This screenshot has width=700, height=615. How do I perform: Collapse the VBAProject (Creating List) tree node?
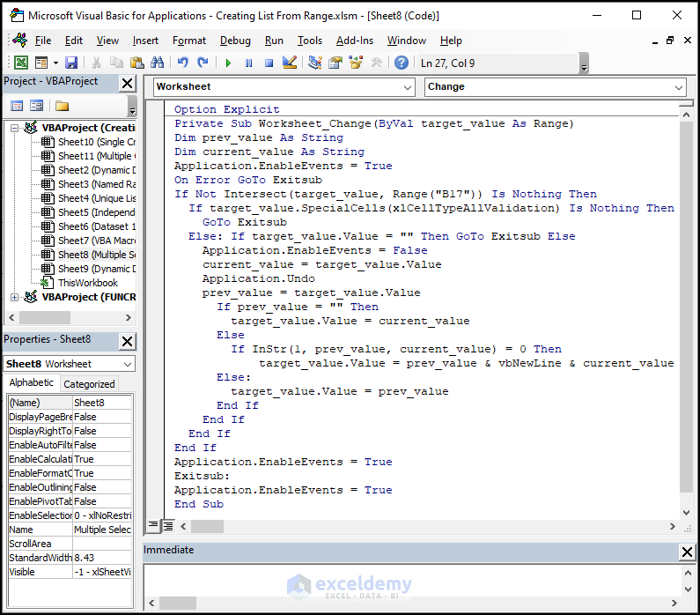pos(15,128)
